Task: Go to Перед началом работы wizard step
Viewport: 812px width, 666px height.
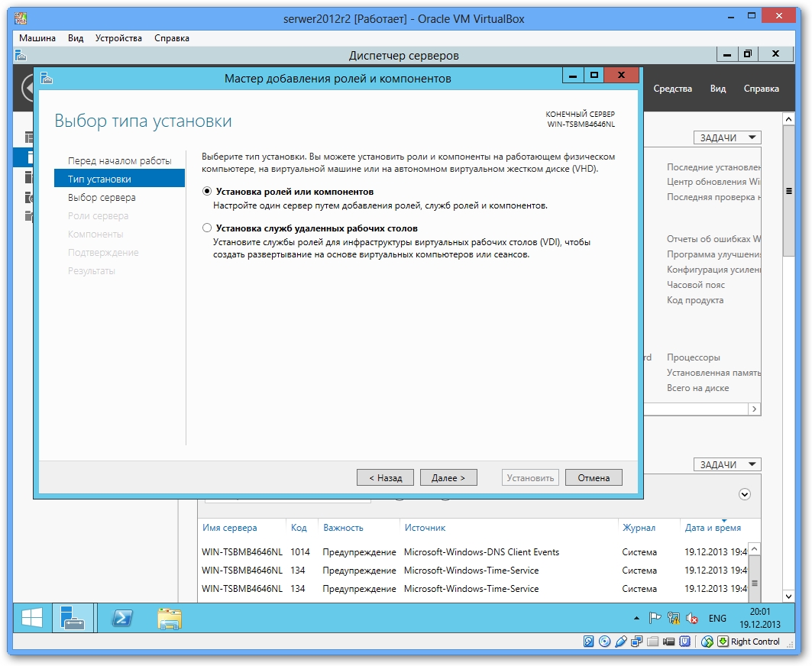Action: pos(120,160)
